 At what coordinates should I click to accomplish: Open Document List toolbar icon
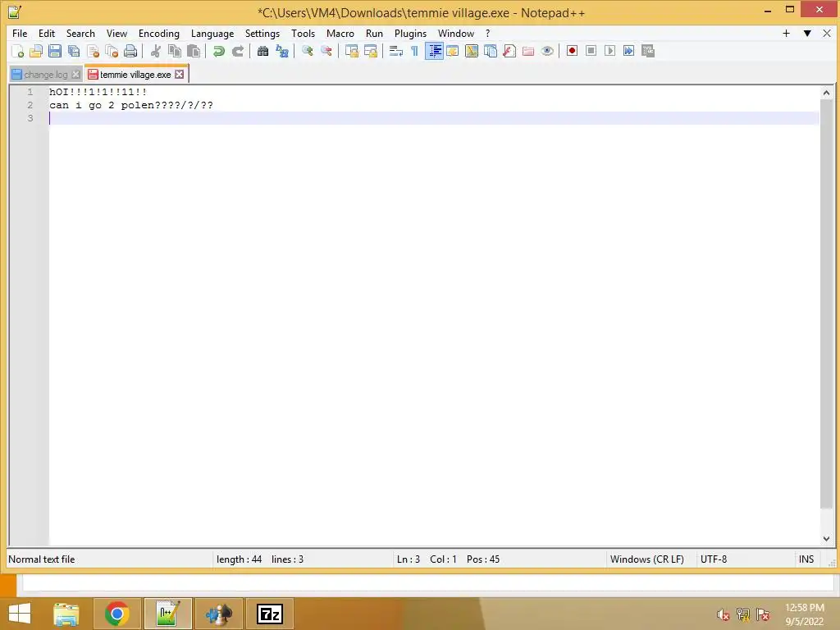pos(491,51)
